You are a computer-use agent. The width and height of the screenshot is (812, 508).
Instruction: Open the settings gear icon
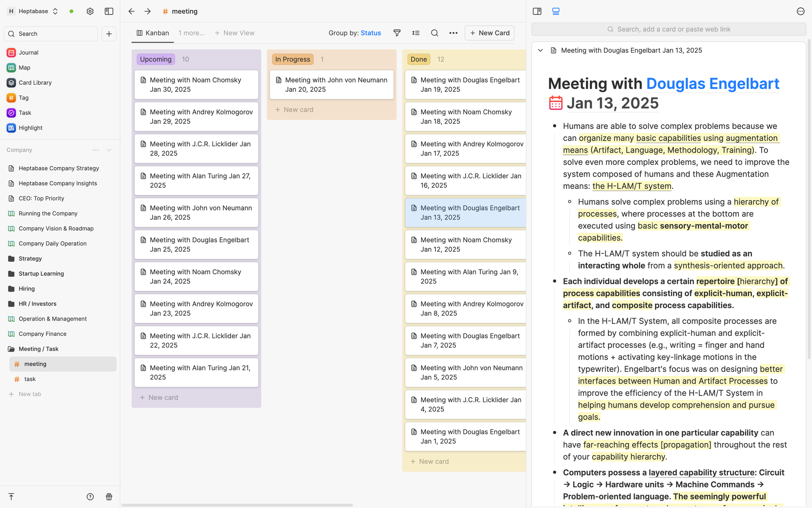[90, 11]
